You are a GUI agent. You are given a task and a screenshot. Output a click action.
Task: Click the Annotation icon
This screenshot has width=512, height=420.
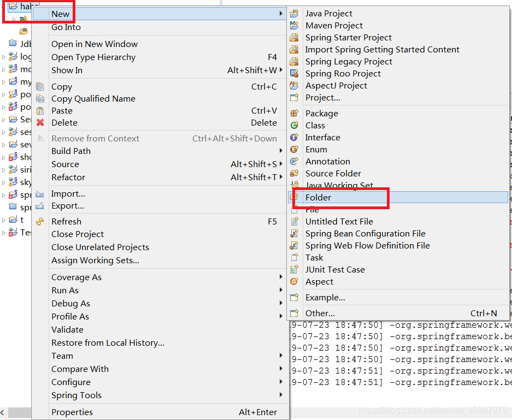294,161
